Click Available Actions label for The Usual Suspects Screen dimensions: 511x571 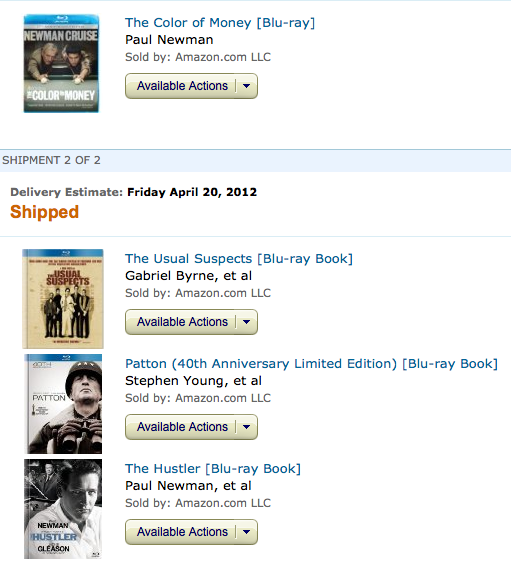[x=182, y=322]
